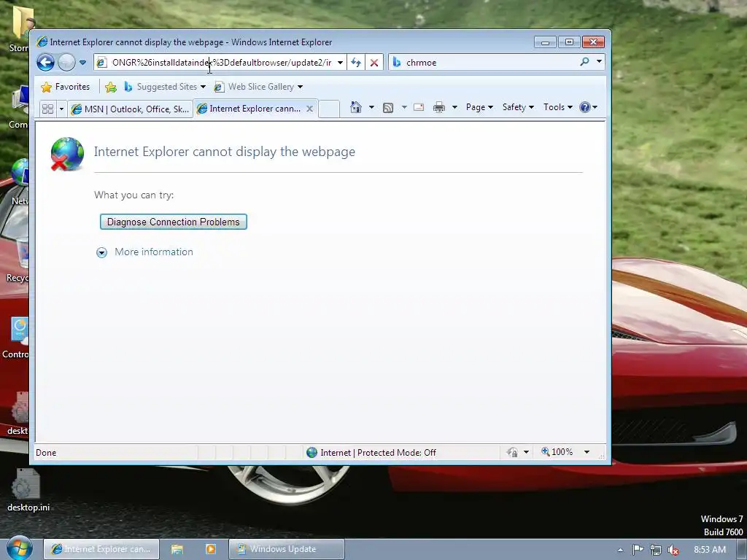Image resolution: width=747 pixels, height=560 pixels.
Task: Open a New Tab button
Action: pyautogui.click(x=329, y=109)
